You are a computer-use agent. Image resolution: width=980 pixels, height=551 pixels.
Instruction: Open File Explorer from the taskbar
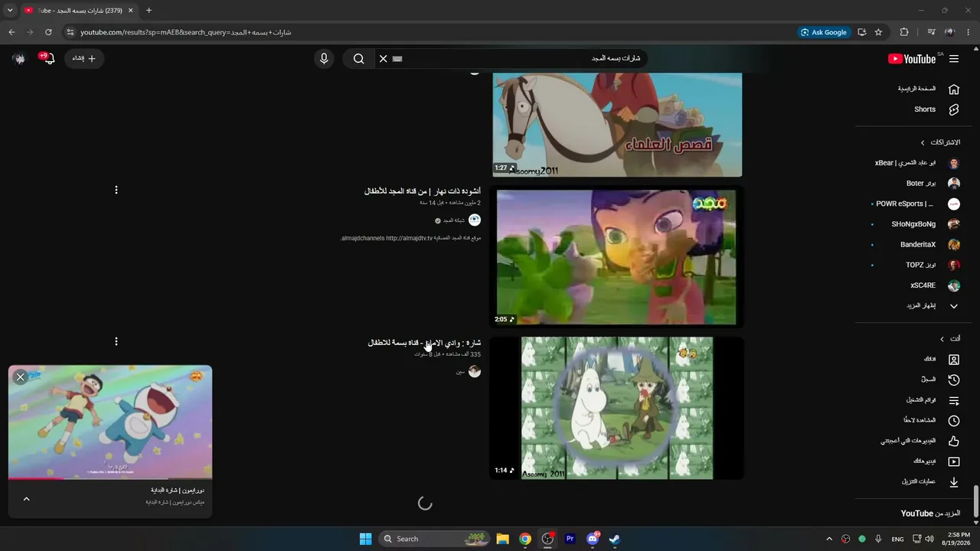(x=503, y=539)
